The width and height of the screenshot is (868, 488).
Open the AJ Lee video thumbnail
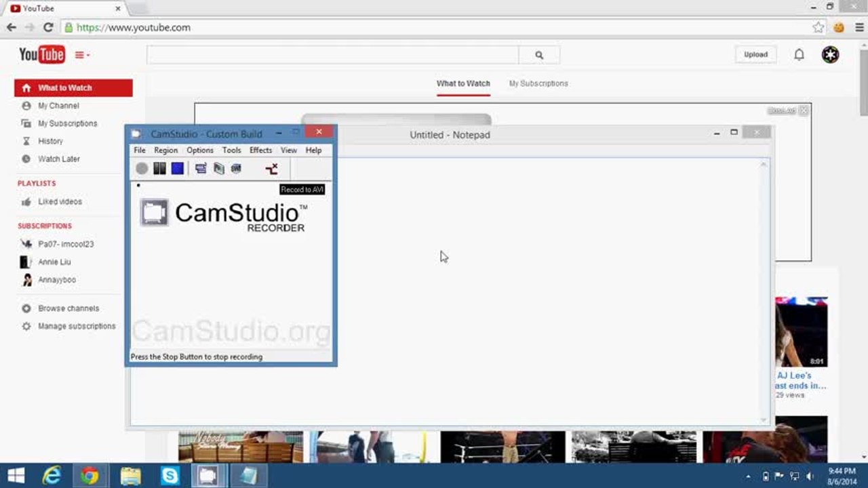pos(801,332)
